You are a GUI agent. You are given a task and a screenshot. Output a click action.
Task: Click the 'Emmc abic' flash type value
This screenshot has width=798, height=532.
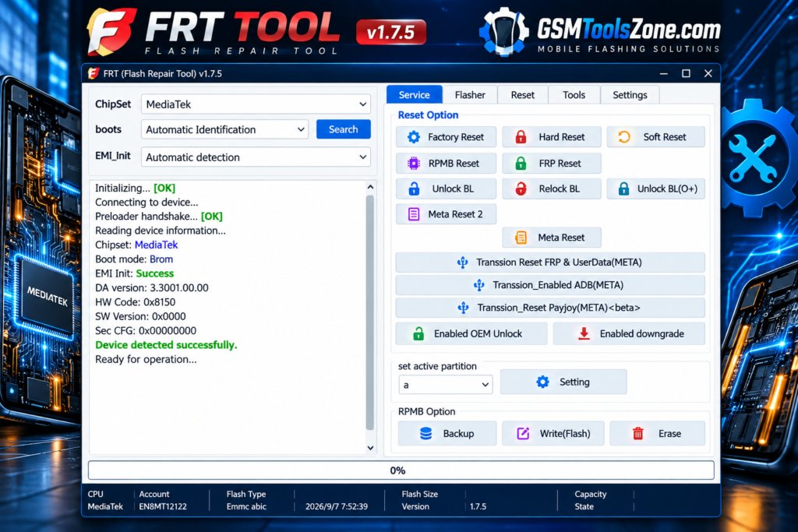click(246, 506)
